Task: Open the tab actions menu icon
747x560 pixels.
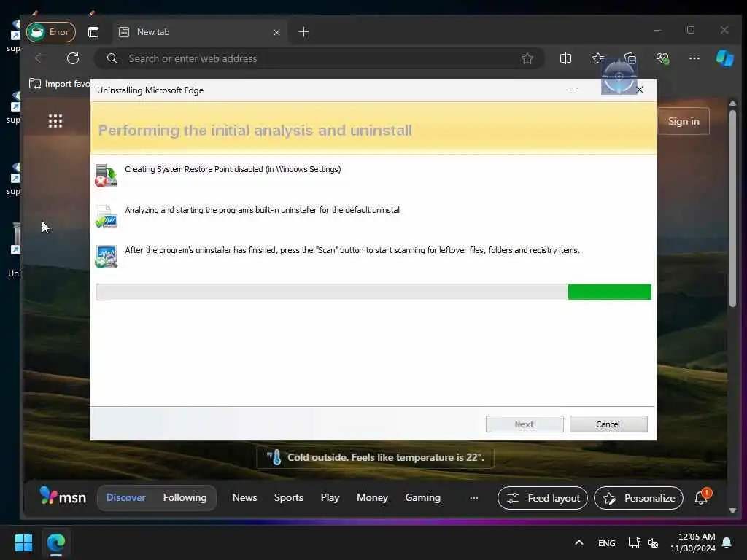Action: coord(93,32)
